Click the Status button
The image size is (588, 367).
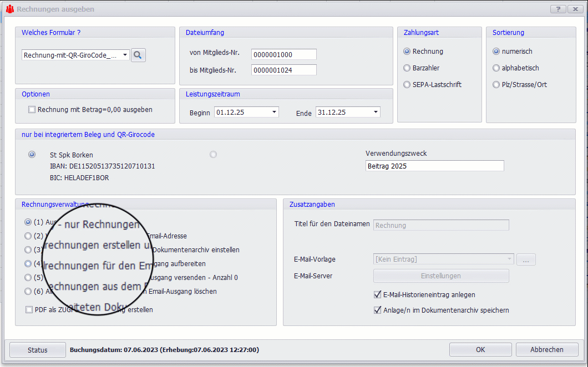pyautogui.click(x=38, y=350)
